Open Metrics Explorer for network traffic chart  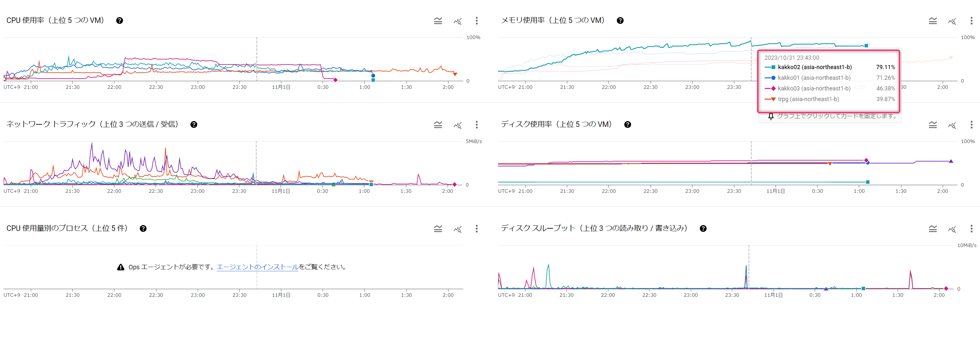(x=457, y=125)
